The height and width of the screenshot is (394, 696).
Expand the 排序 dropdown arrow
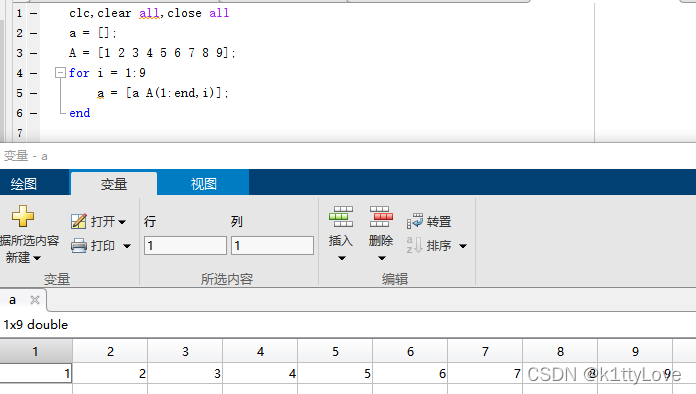[x=463, y=246]
